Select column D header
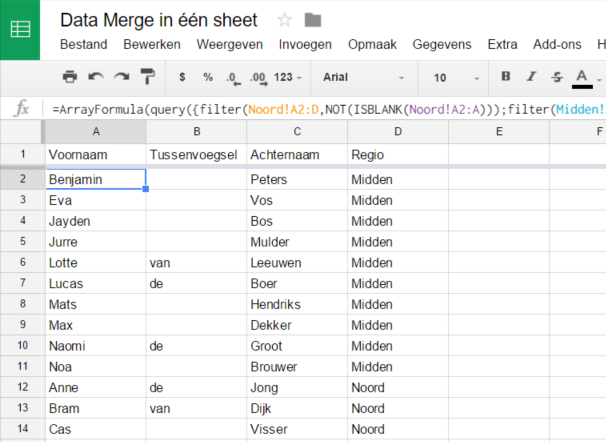606x442 pixels. (398, 132)
